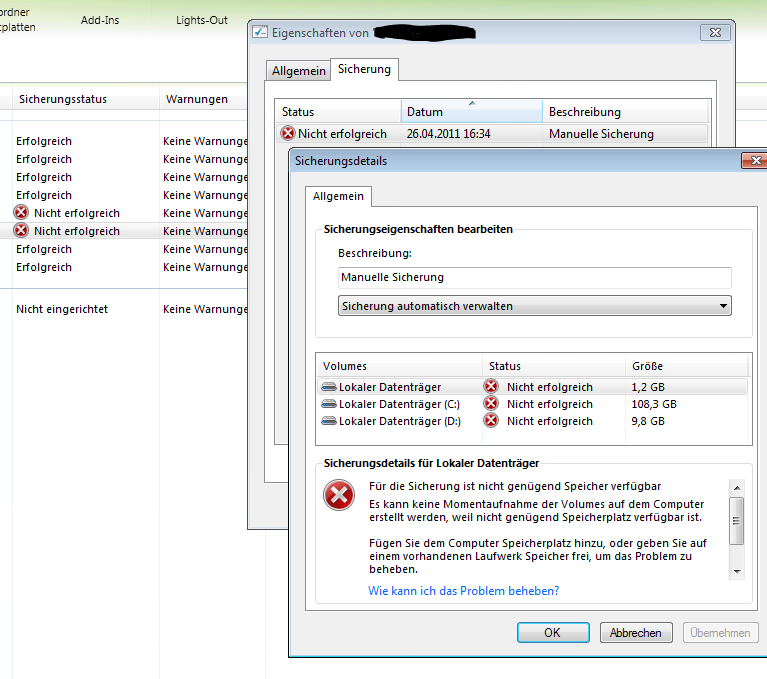Viewport: 767px width, 679px height.
Task: Select the Allgemein tab in Sicherungsdetails
Action: coord(338,196)
